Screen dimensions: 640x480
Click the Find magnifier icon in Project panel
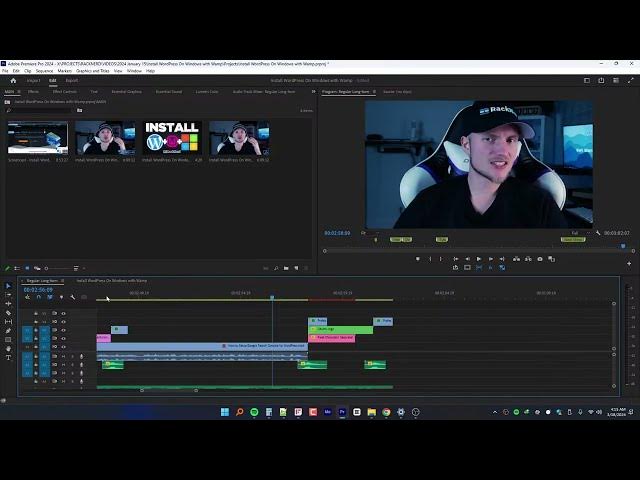276,268
